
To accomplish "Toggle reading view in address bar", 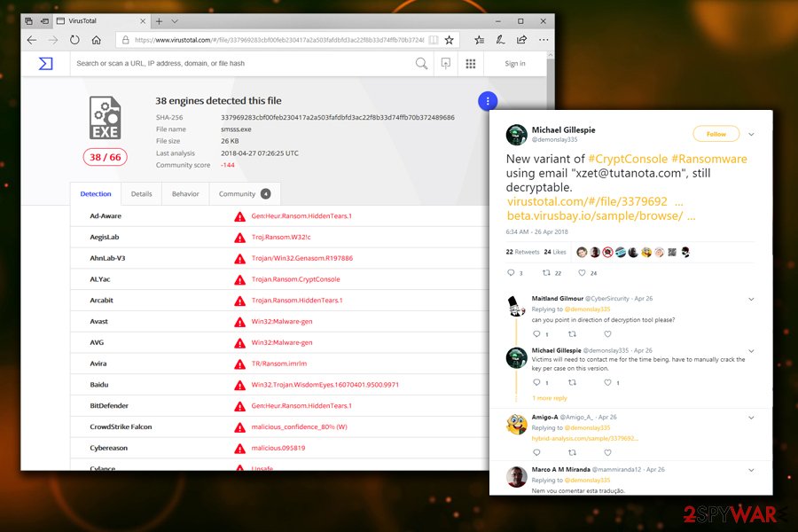I will click(433, 40).
